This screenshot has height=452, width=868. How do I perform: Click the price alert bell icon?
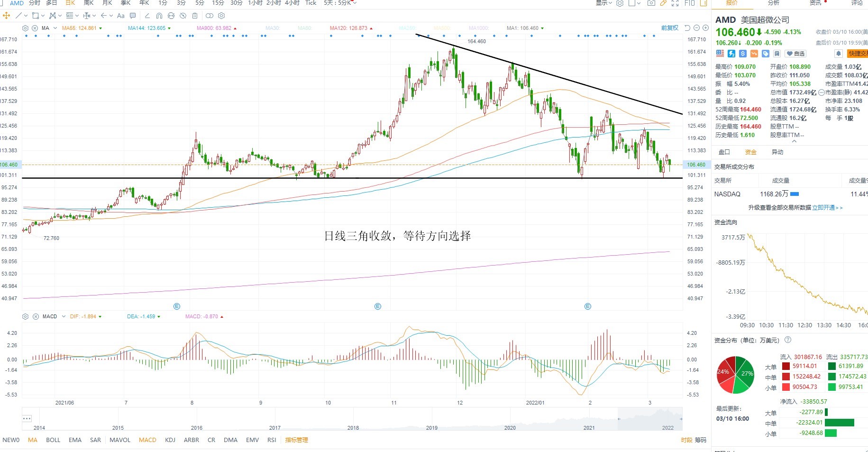pyautogui.click(x=839, y=54)
